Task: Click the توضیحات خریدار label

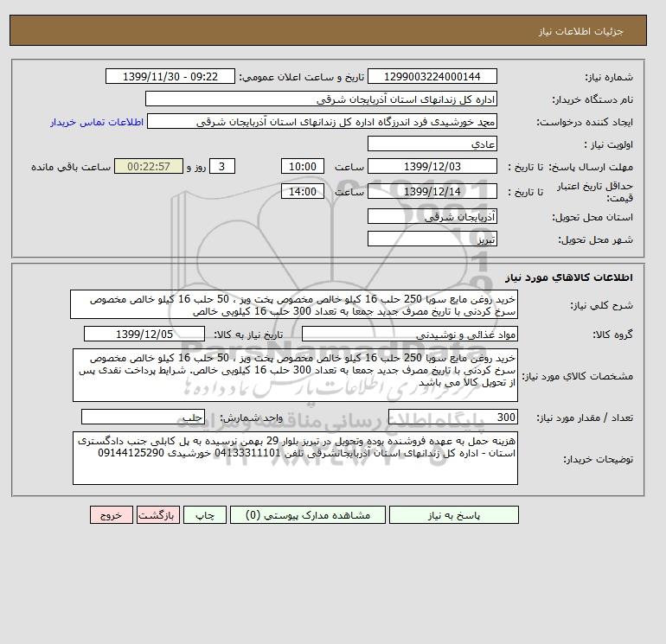Action: click(598, 459)
